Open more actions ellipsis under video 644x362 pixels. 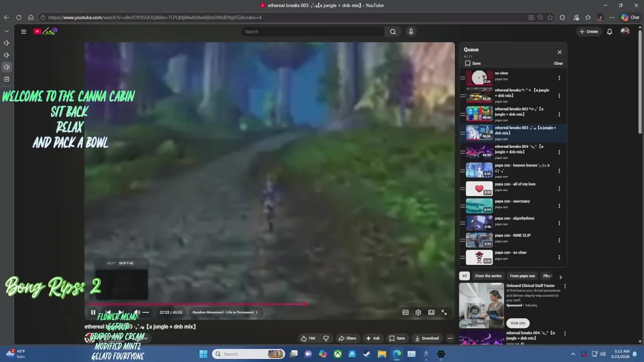[x=450, y=338]
